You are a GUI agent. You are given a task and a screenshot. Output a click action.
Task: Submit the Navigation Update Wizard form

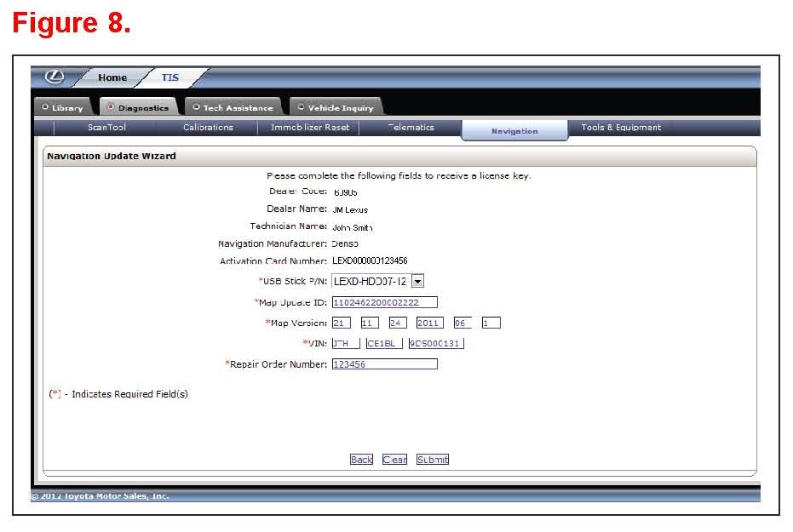pos(432,460)
